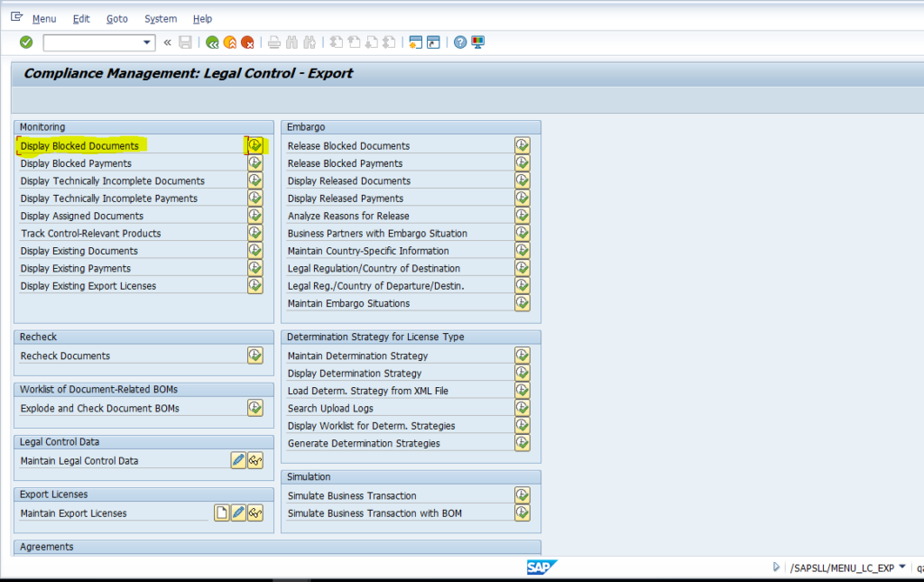Click create page icon for Maintain Export Licenses

[222, 513]
